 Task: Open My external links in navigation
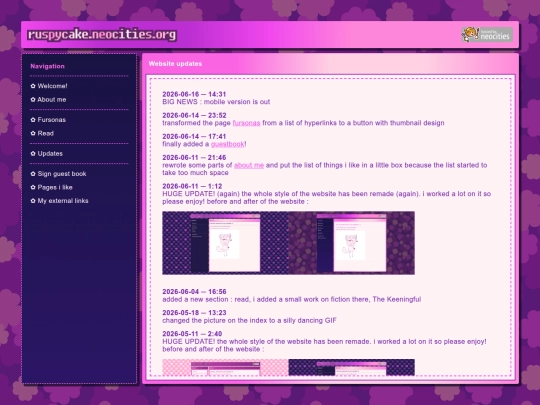coord(63,201)
